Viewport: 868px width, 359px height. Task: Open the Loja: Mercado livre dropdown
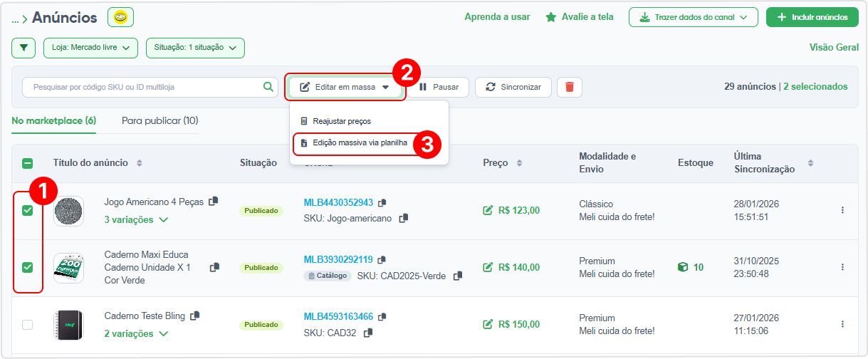click(90, 48)
